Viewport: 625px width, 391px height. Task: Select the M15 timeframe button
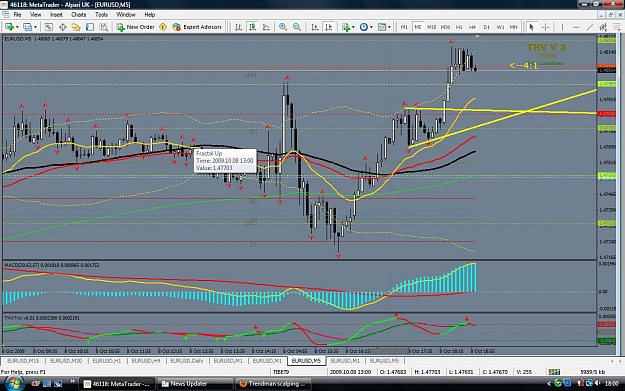click(x=431, y=27)
